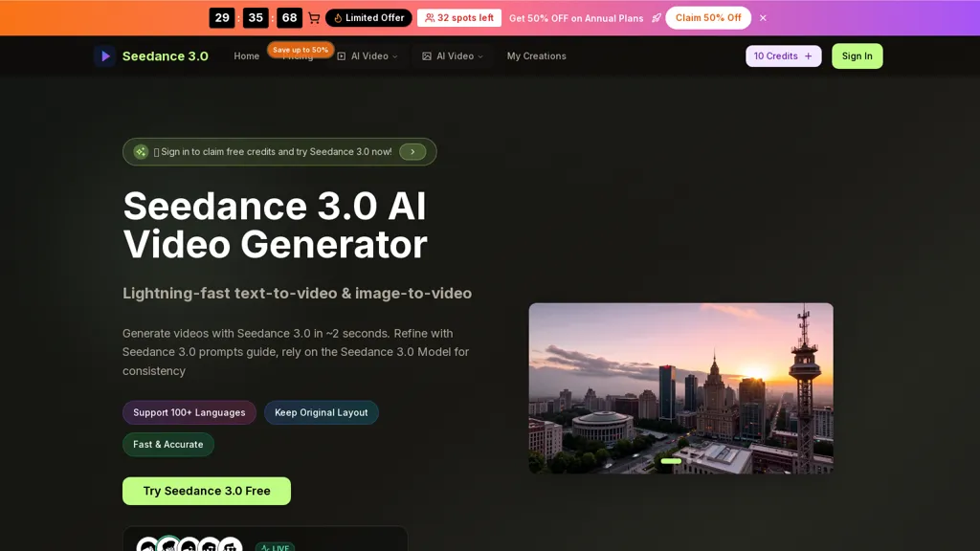Click the Claim 50% Off button
The width and height of the screenshot is (980, 551).
click(x=708, y=18)
